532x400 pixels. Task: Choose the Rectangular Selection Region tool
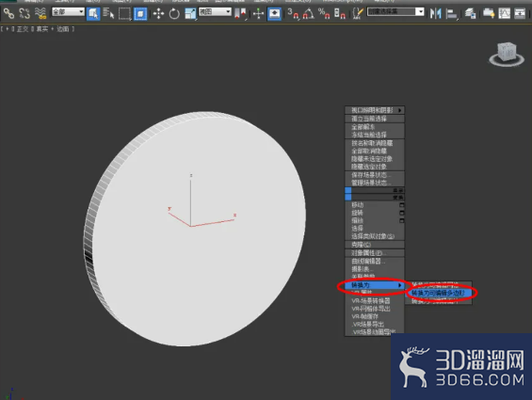coord(124,13)
